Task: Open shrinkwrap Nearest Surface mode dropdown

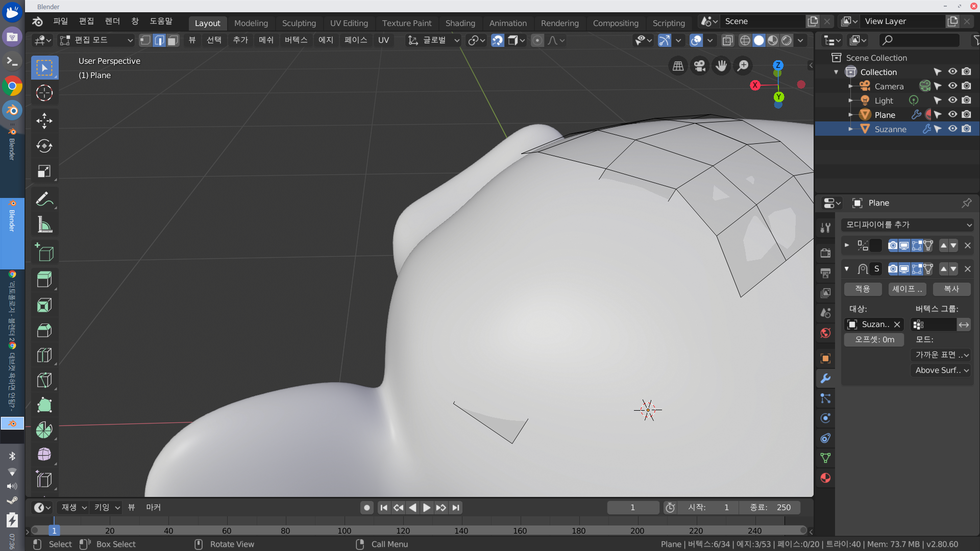Action: point(941,355)
